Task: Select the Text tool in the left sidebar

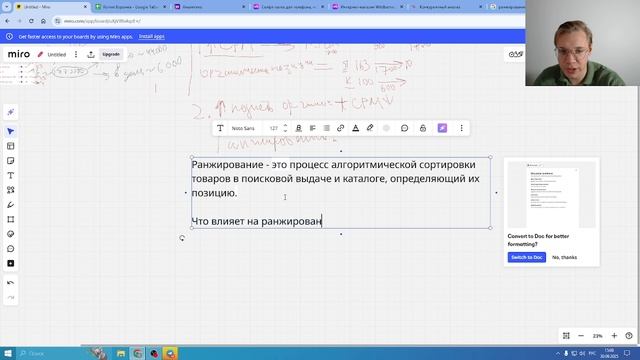Action: point(11,175)
